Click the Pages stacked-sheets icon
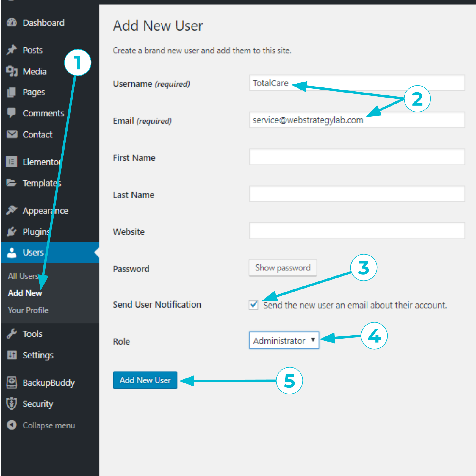Screen dimensions: 476x476 [x=12, y=92]
